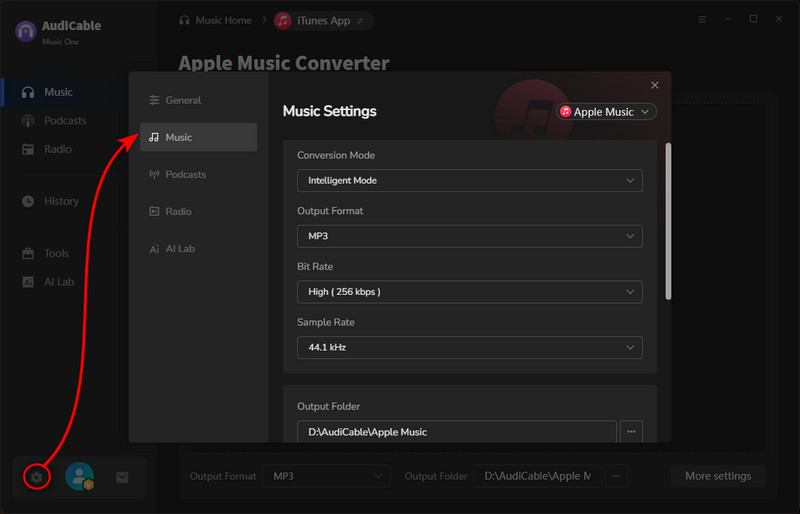The image size is (800, 514).
Task: Expand the Sample Rate dropdown
Action: coord(469,347)
